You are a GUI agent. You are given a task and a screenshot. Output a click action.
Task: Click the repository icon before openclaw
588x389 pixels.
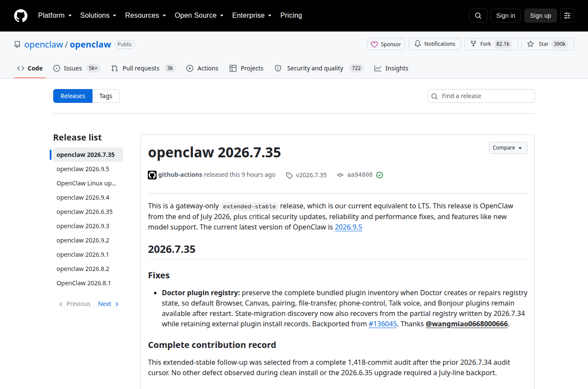pos(17,45)
